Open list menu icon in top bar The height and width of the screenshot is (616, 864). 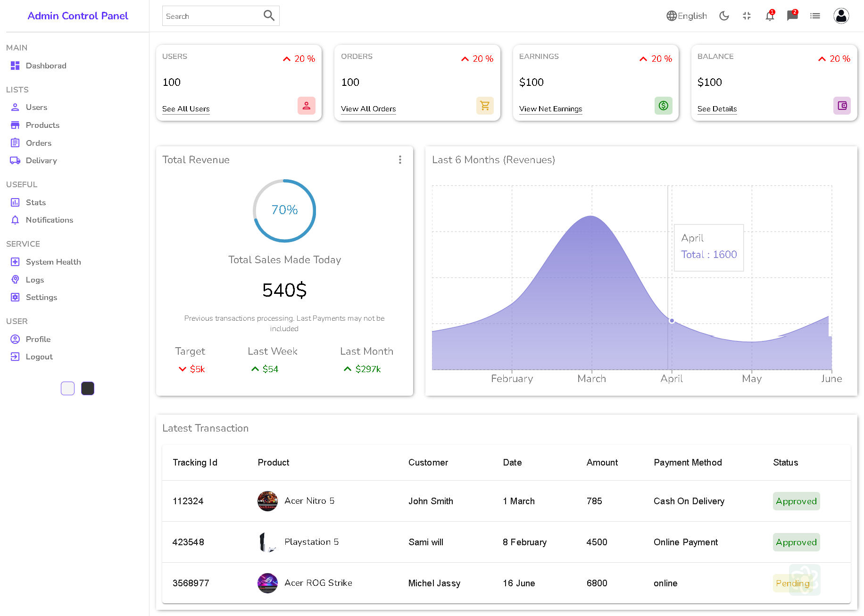pos(815,16)
